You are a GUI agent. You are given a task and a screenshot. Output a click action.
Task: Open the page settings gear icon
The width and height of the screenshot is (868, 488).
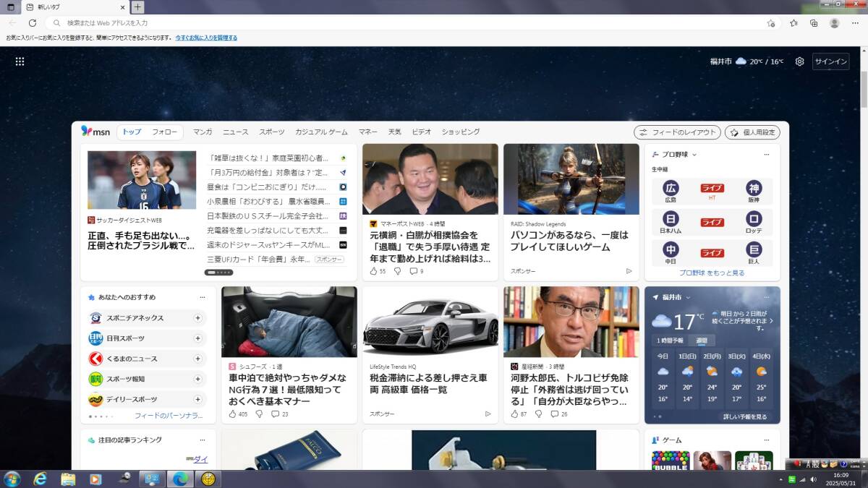[799, 61]
